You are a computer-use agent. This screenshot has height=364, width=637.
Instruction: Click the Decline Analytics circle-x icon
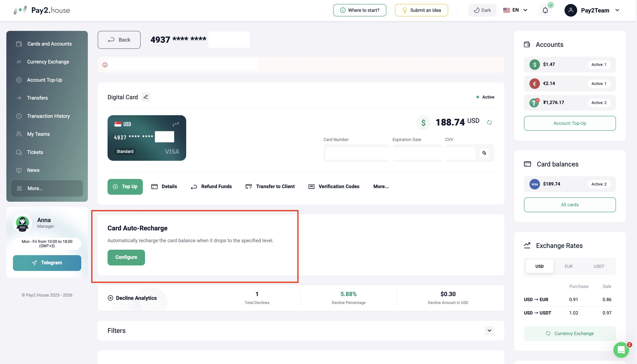pos(110,298)
